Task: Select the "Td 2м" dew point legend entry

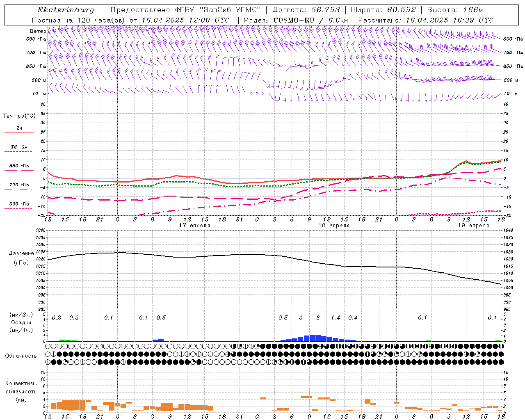Action: (19, 147)
